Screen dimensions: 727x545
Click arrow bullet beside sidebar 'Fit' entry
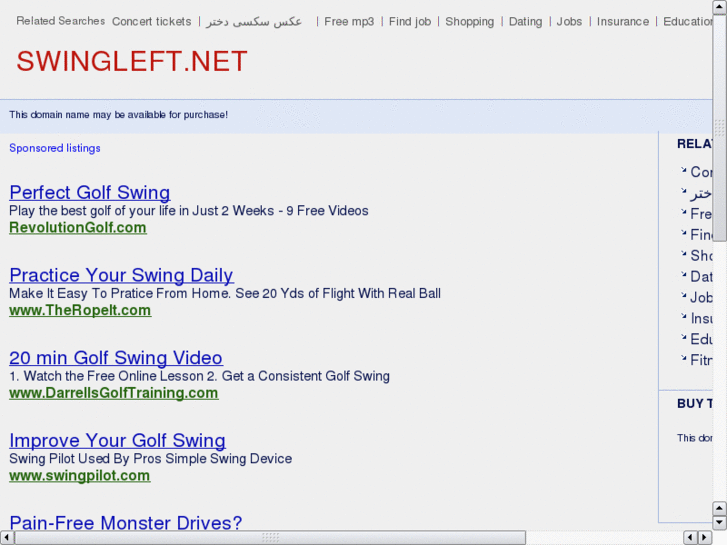pyautogui.click(x=683, y=358)
